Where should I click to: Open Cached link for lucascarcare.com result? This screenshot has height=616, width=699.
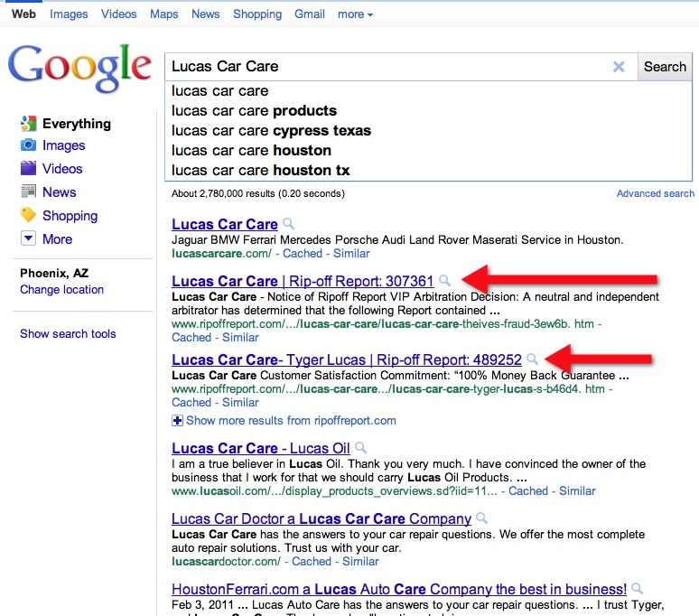tap(303, 254)
